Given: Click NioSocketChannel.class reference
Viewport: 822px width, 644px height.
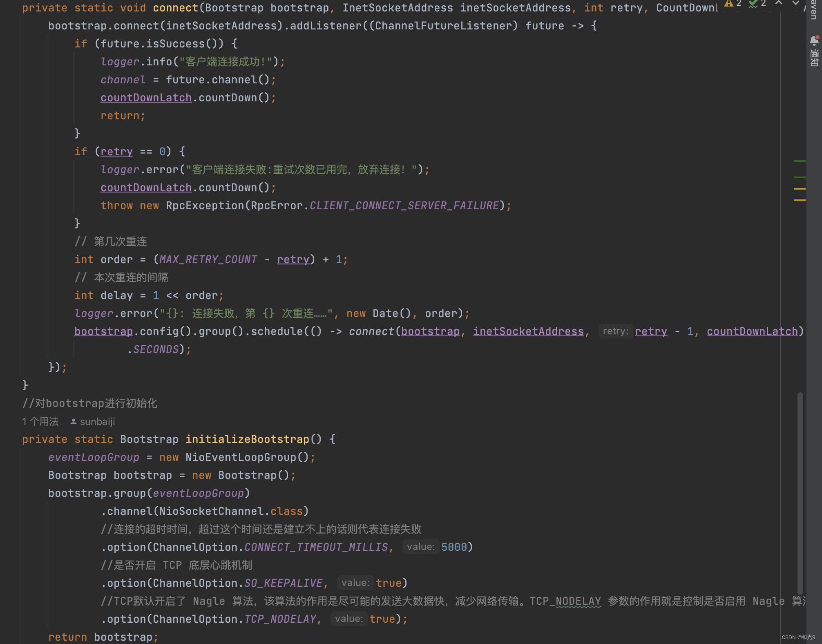Looking at the screenshot, I should pos(231,511).
